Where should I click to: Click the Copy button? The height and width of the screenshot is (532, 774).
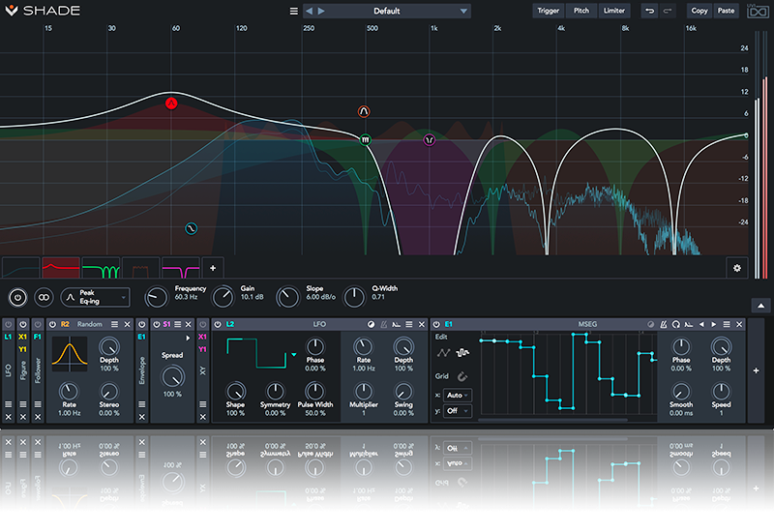tap(700, 11)
